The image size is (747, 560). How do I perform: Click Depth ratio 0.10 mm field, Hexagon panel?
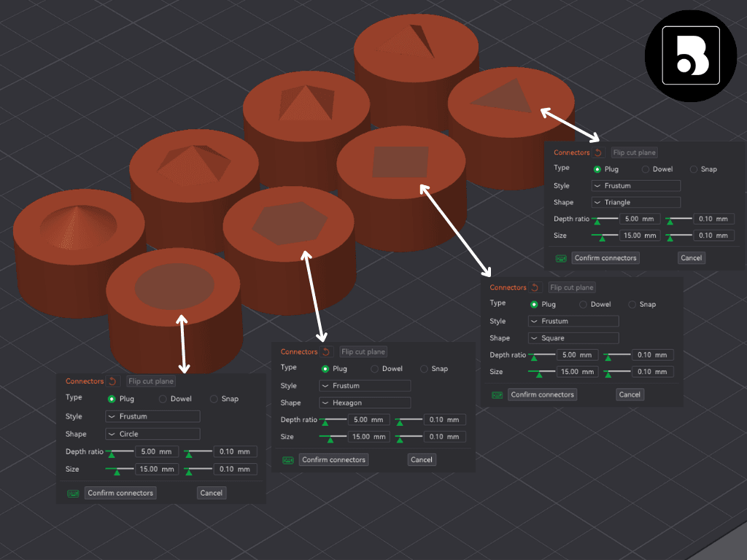click(444, 419)
